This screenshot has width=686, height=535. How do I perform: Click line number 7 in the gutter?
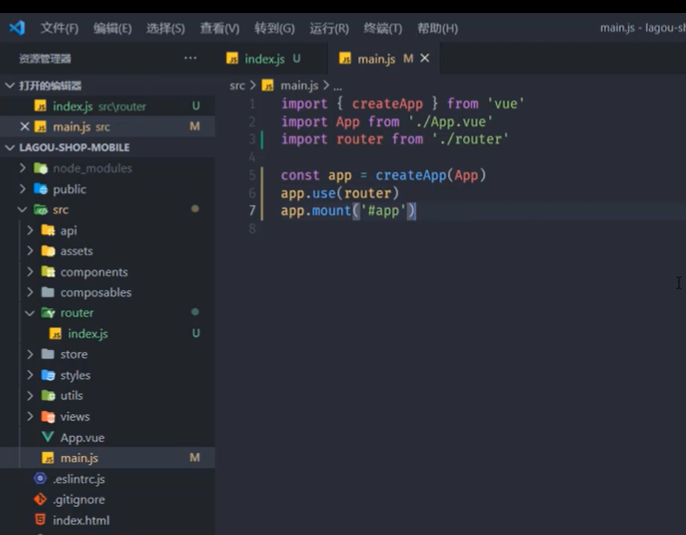252,210
